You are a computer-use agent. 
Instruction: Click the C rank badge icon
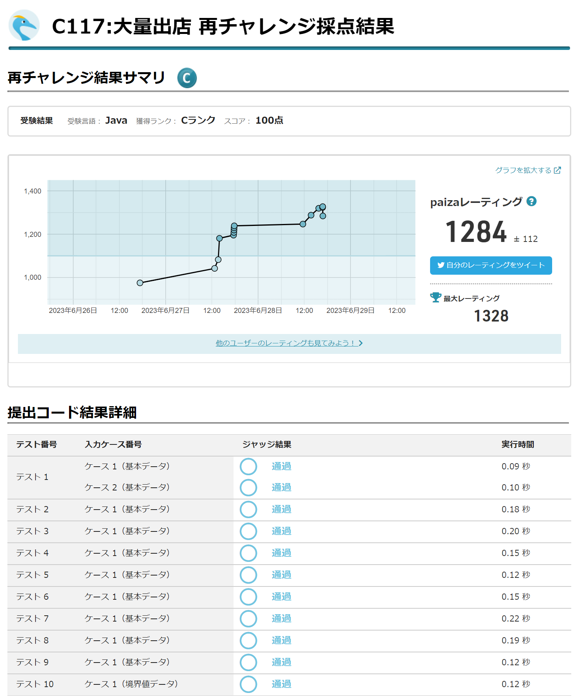pos(187,78)
